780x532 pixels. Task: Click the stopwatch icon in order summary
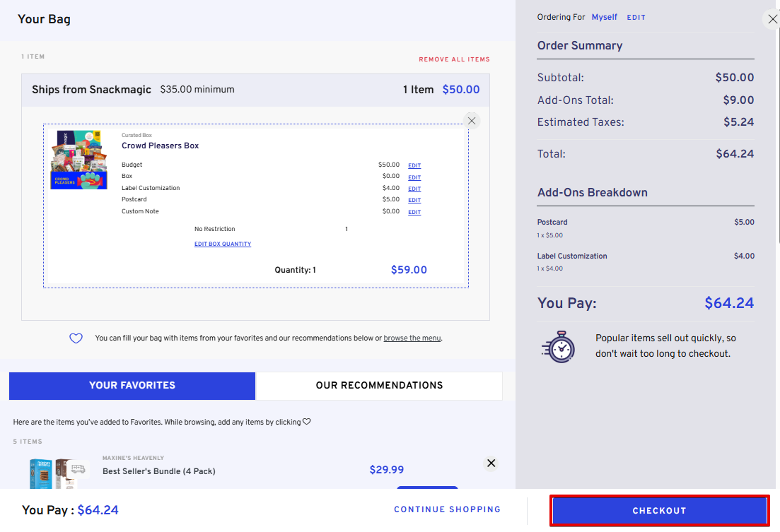(559, 347)
